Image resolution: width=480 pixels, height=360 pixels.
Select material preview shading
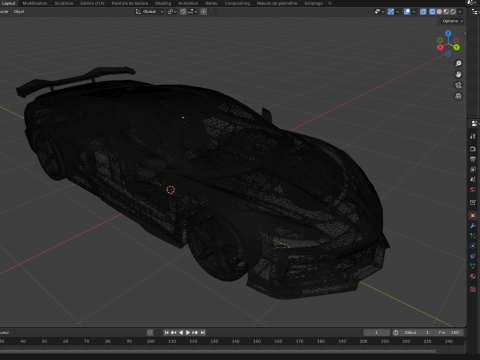[x=446, y=12]
